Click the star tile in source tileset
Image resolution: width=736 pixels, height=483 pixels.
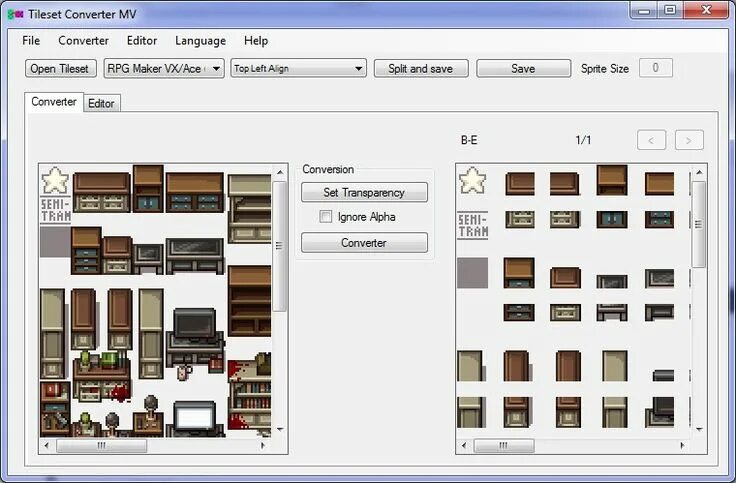click(x=55, y=180)
